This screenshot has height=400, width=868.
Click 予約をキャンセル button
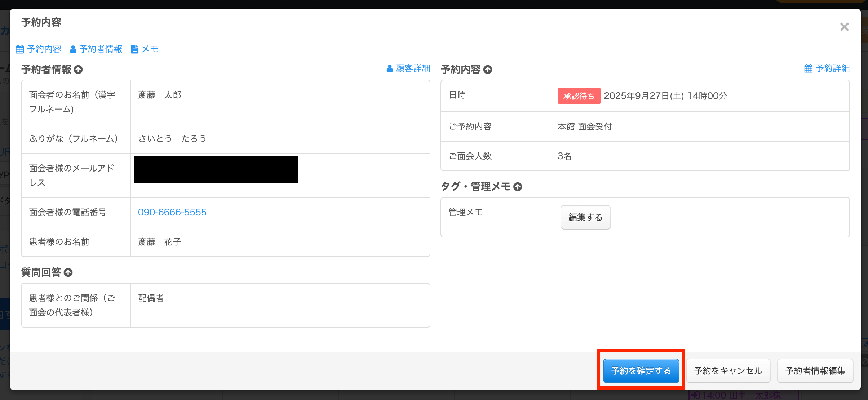(728, 370)
